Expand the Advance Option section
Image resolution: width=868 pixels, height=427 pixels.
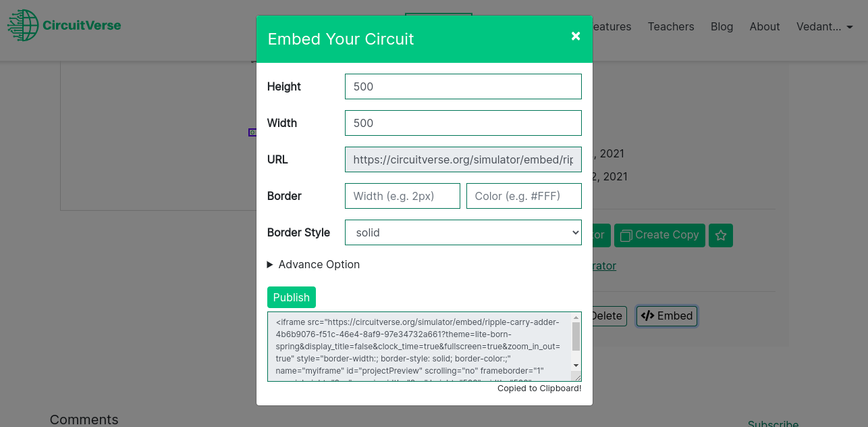(314, 264)
